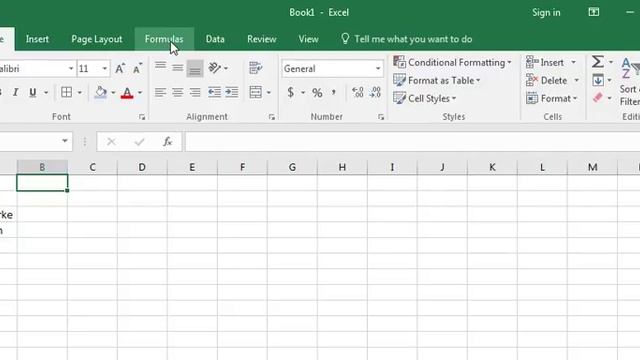Select the Data ribbon tab
Image resolution: width=640 pixels, height=360 pixels.
[x=215, y=39]
